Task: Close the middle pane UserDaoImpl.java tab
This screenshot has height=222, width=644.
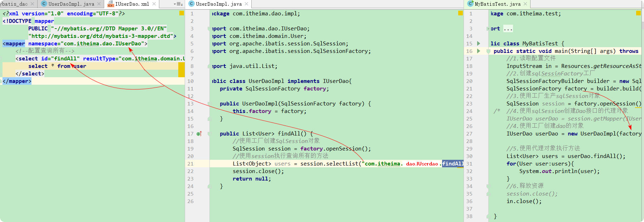Action: point(246,4)
